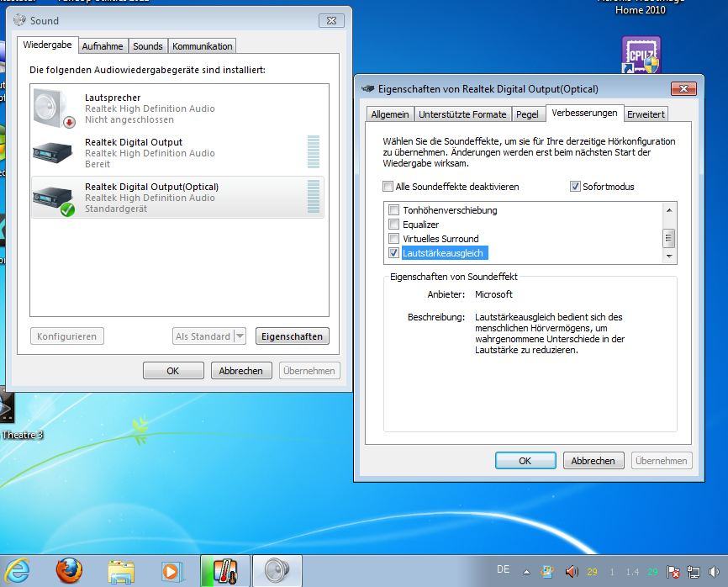Open the Sounds tab
Viewport: 728px width, 587px height.
tap(148, 46)
